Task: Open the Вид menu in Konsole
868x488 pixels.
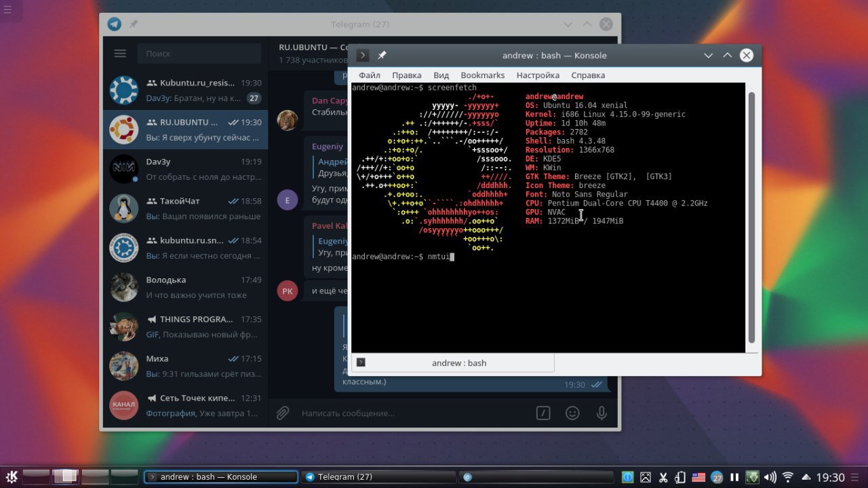Action: [x=441, y=75]
